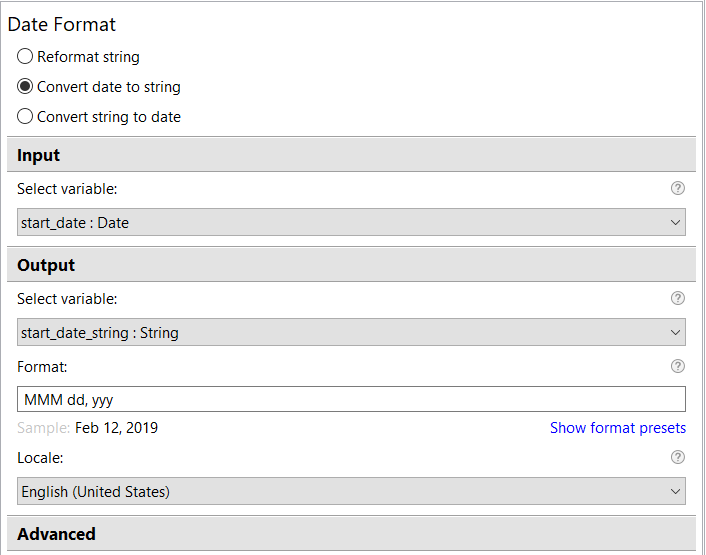Click the Format: field label
Screen dimensions: 706x555
pyautogui.click(x=42, y=367)
